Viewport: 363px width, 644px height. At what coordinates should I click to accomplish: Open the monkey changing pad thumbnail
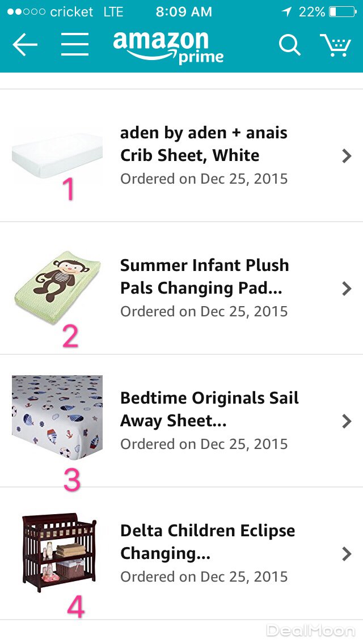tap(57, 287)
